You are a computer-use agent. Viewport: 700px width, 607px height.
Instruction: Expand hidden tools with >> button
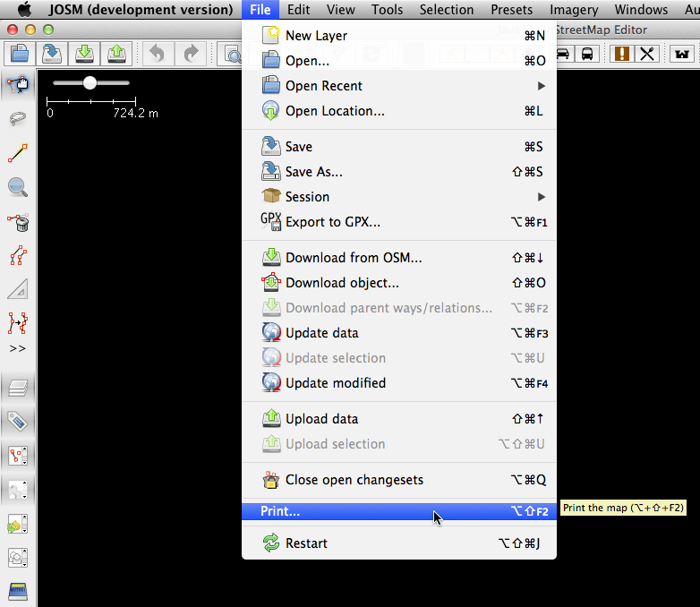tap(17, 348)
